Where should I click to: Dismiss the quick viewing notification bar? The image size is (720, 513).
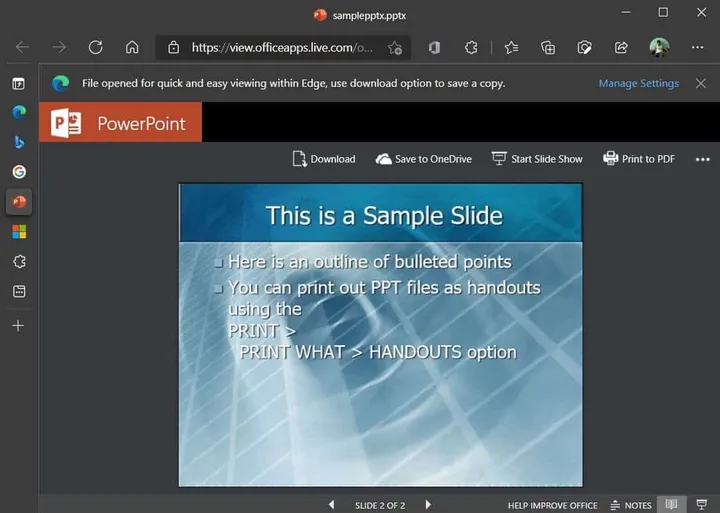point(701,83)
